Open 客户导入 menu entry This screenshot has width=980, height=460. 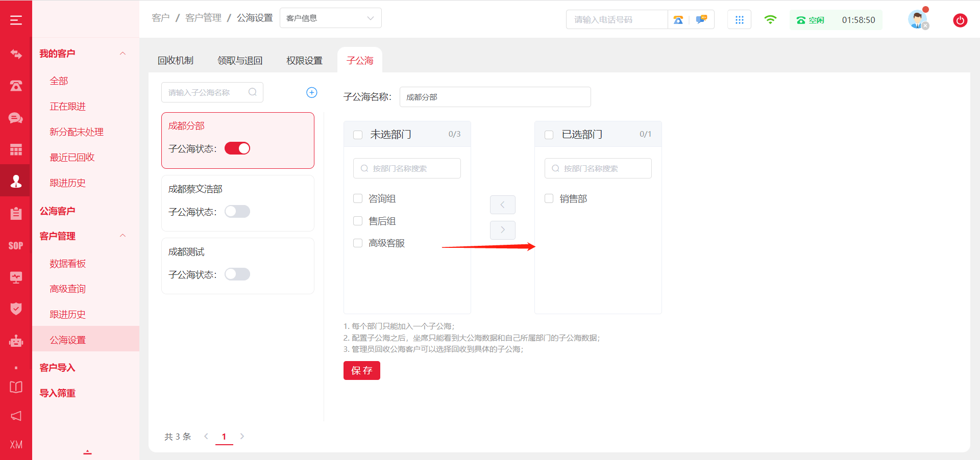pos(58,367)
